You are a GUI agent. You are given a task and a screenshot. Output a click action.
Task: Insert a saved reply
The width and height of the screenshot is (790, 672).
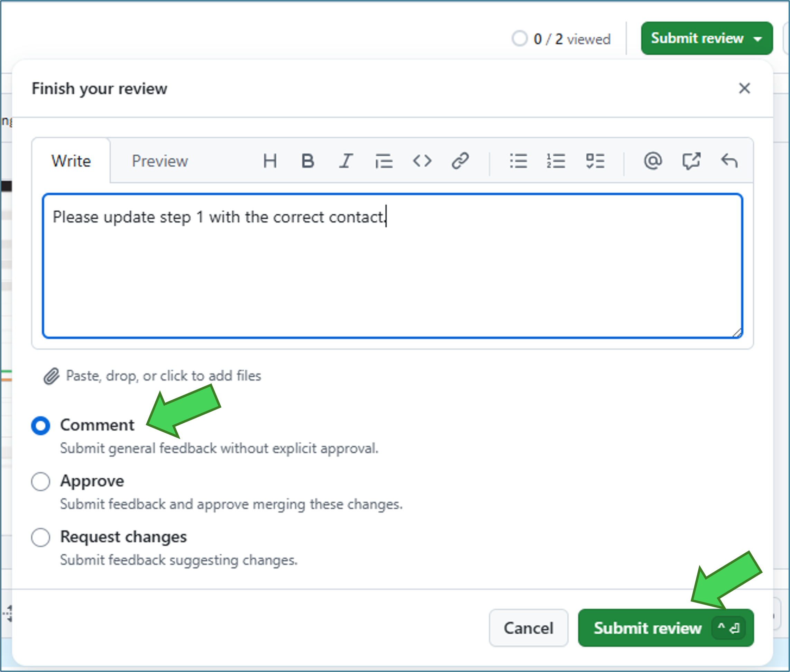pos(729,161)
